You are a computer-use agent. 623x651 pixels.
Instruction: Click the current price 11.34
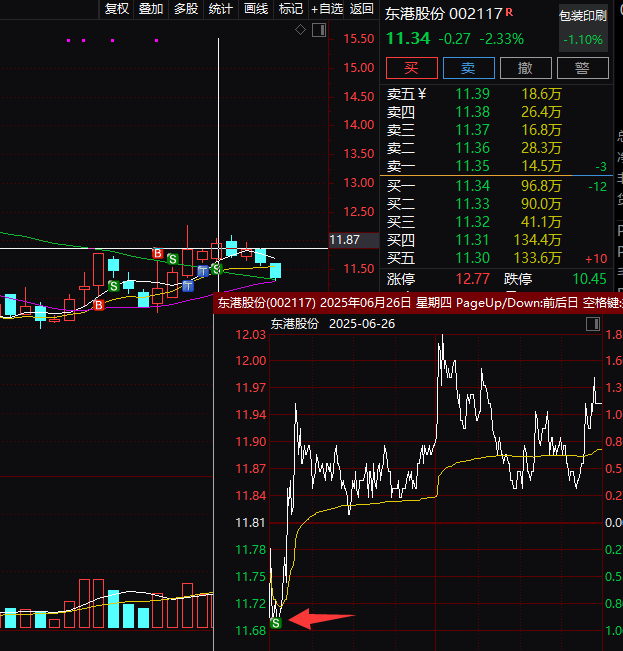408,39
